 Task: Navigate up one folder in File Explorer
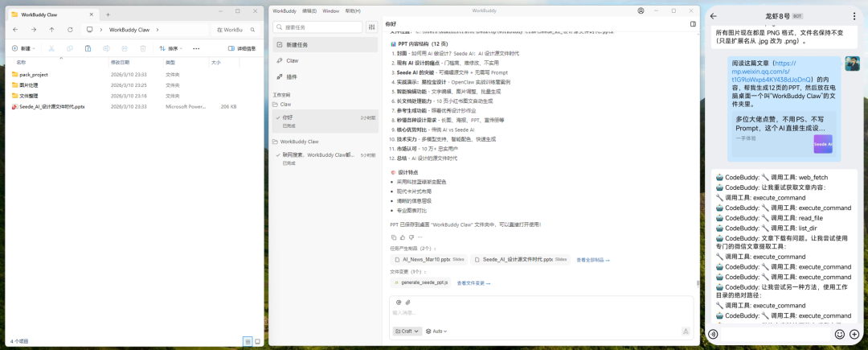coord(52,29)
